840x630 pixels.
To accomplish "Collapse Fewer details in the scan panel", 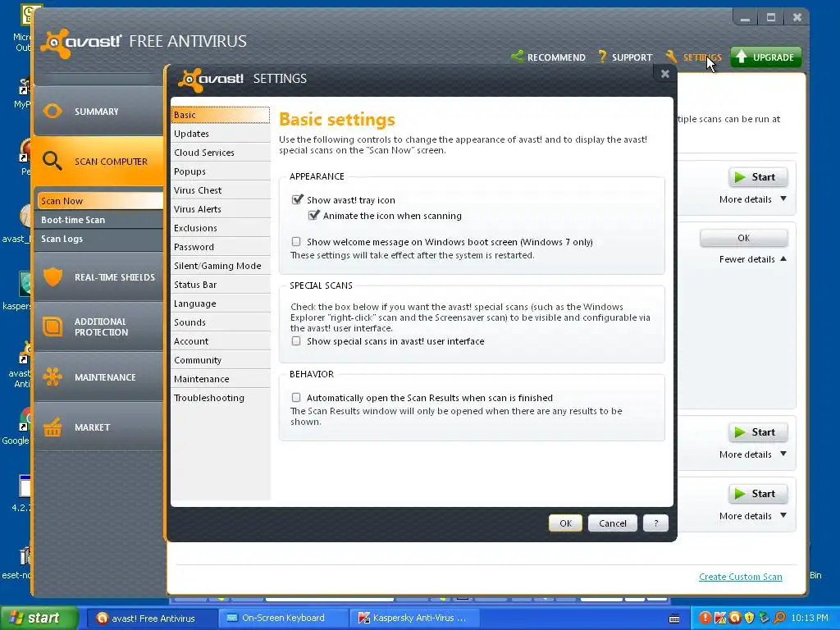I will [x=753, y=259].
